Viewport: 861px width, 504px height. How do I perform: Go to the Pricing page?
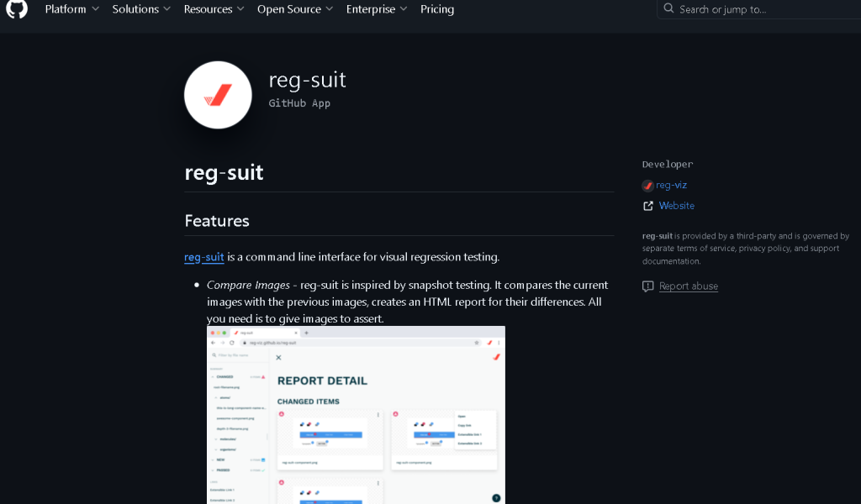pos(437,9)
